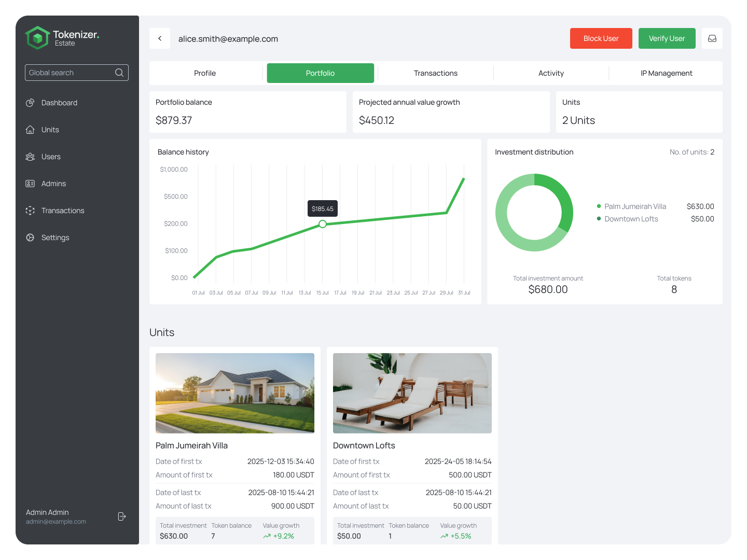Click the house icon for Units
The width and height of the screenshot is (747, 560).
(x=30, y=130)
